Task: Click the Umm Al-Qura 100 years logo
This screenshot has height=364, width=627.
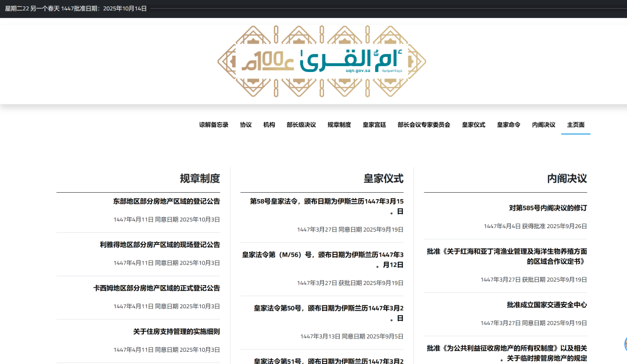Action: click(322, 61)
